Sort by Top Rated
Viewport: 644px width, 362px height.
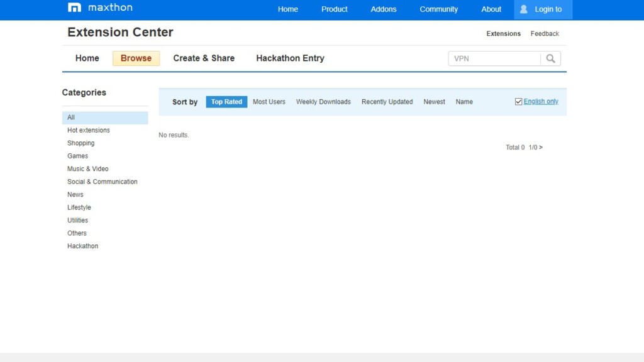click(x=226, y=102)
